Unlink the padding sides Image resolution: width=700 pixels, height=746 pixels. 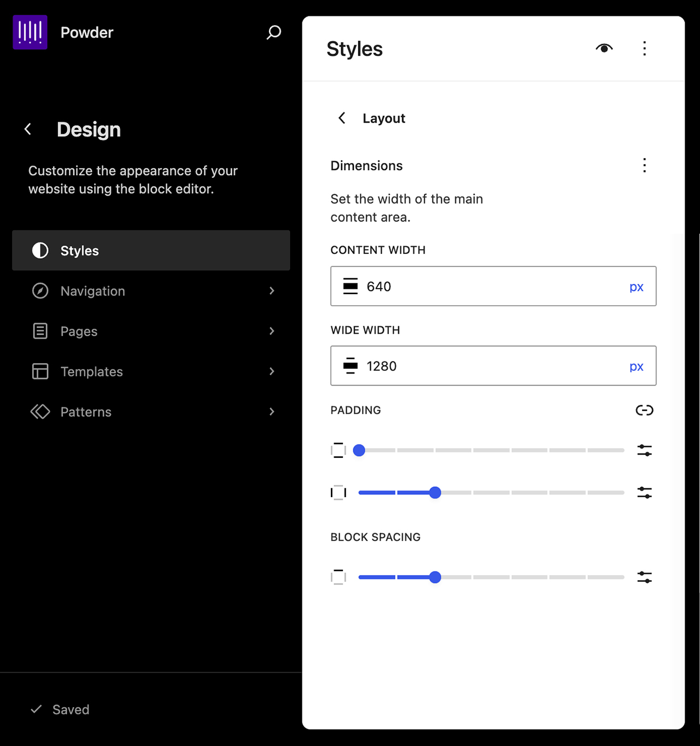point(644,410)
